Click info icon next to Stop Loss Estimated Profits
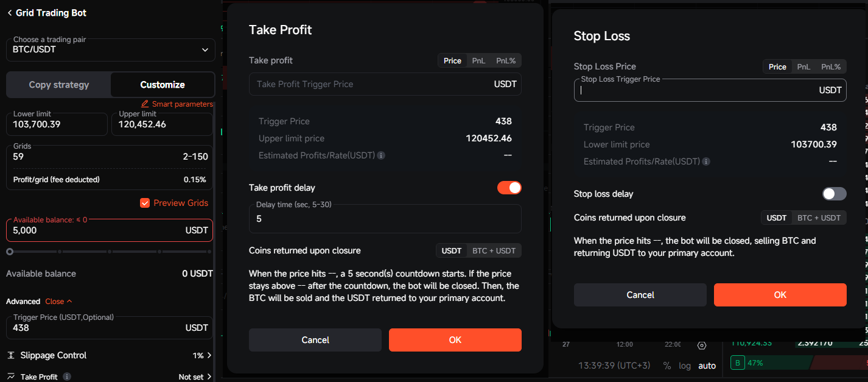The image size is (868, 382). click(706, 161)
